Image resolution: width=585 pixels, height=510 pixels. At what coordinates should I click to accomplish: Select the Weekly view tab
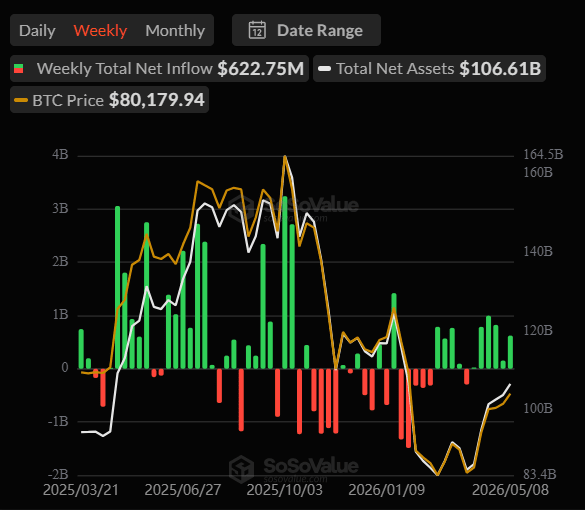click(100, 31)
